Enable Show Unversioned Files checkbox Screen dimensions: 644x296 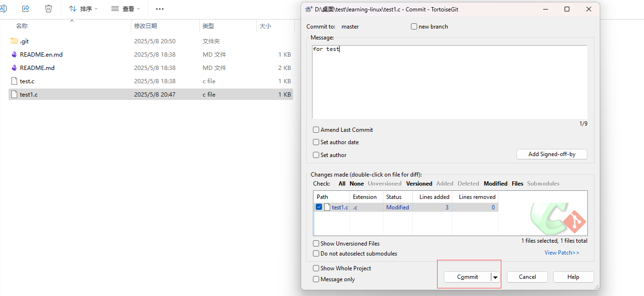[x=316, y=243]
